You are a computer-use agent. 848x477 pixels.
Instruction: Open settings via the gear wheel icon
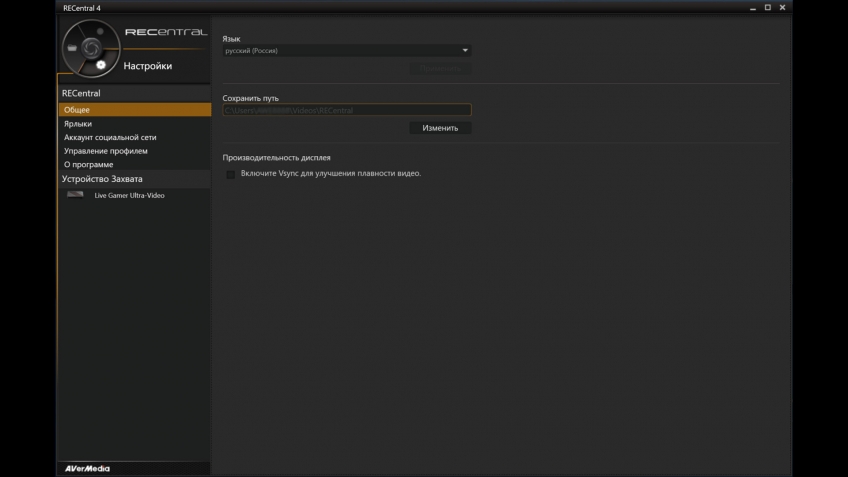coord(101,65)
